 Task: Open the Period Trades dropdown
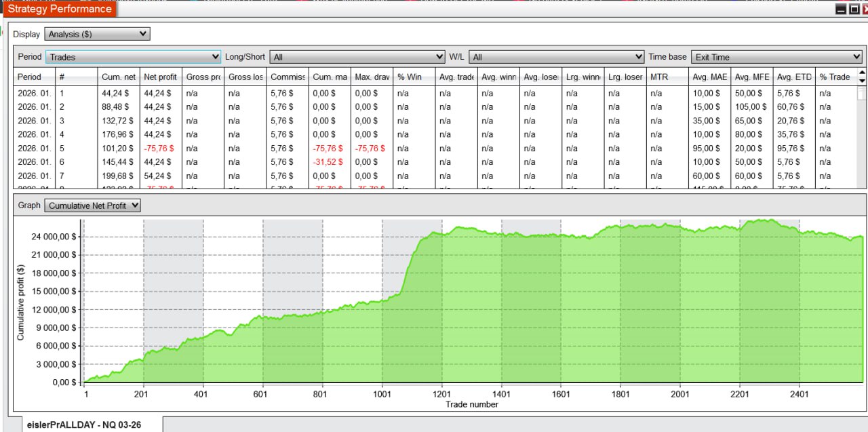point(133,57)
